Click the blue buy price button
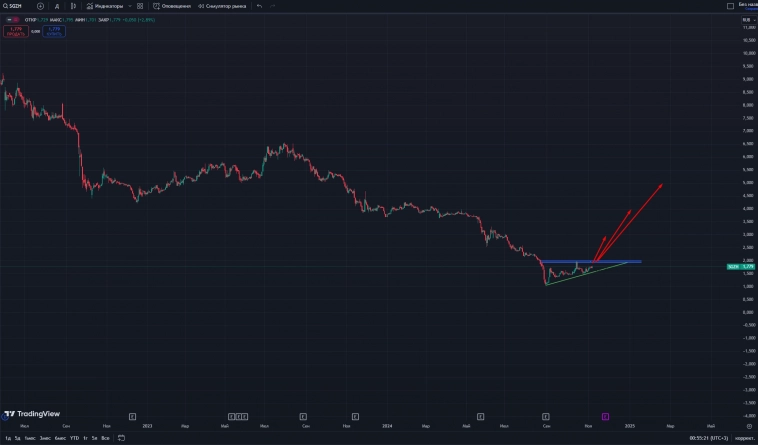 pos(53,30)
